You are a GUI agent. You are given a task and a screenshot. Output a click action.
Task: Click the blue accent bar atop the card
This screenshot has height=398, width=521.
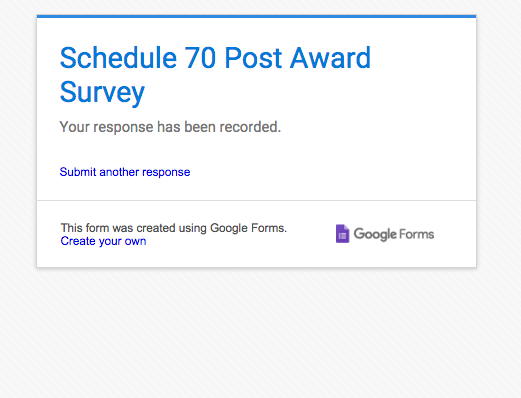(256, 16)
